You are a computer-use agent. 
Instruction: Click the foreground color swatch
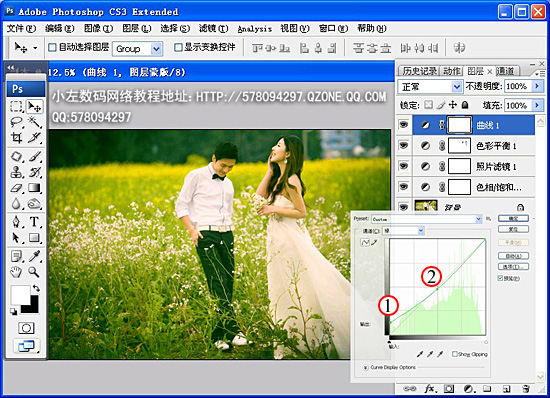pos(20,295)
